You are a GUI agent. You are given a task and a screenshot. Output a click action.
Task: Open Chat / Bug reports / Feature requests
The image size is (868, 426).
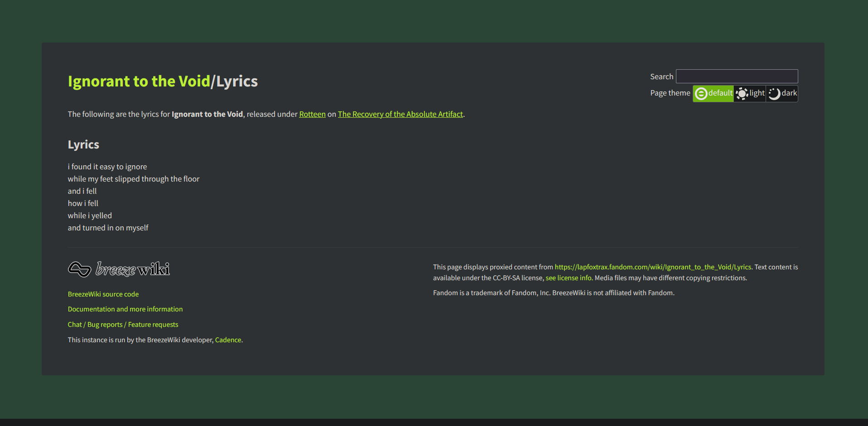pyautogui.click(x=123, y=325)
